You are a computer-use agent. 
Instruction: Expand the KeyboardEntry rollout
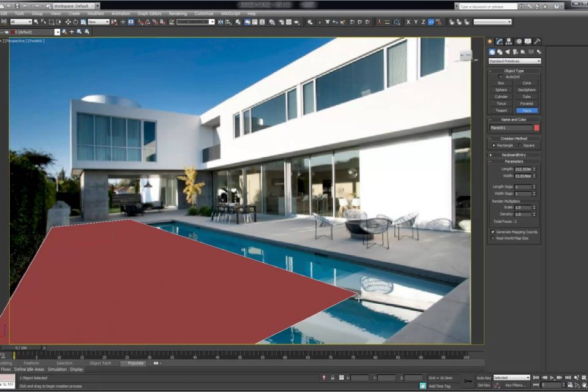513,155
